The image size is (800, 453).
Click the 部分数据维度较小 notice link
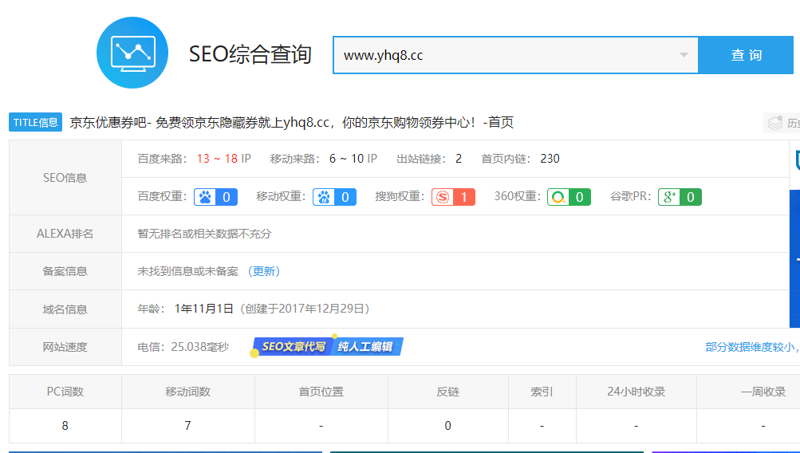(750, 347)
